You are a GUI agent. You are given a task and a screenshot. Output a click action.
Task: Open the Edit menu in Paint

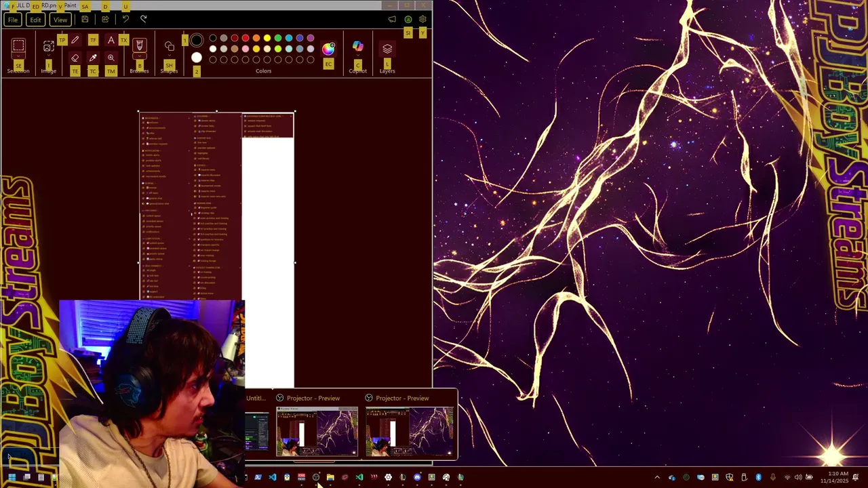[x=35, y=20]
